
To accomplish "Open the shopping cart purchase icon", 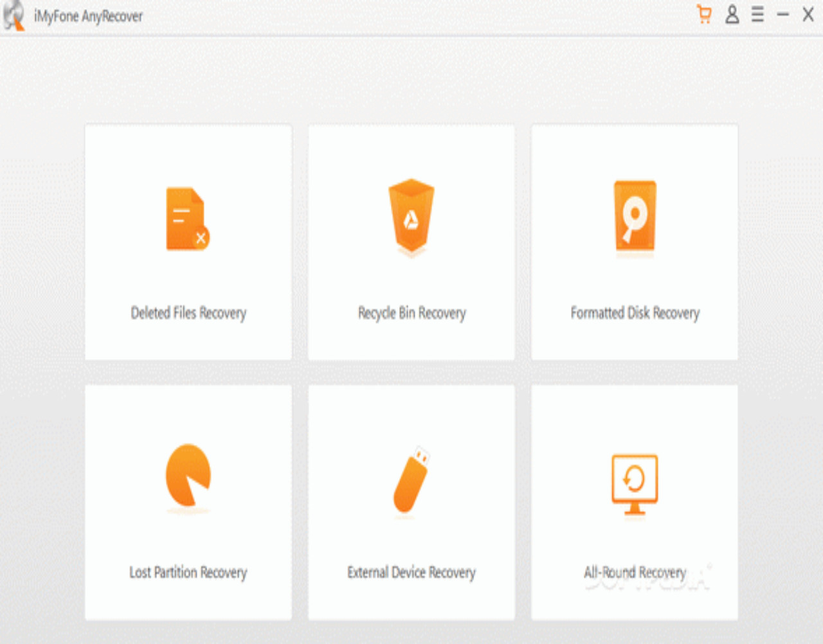I will [x=705, y=14].
